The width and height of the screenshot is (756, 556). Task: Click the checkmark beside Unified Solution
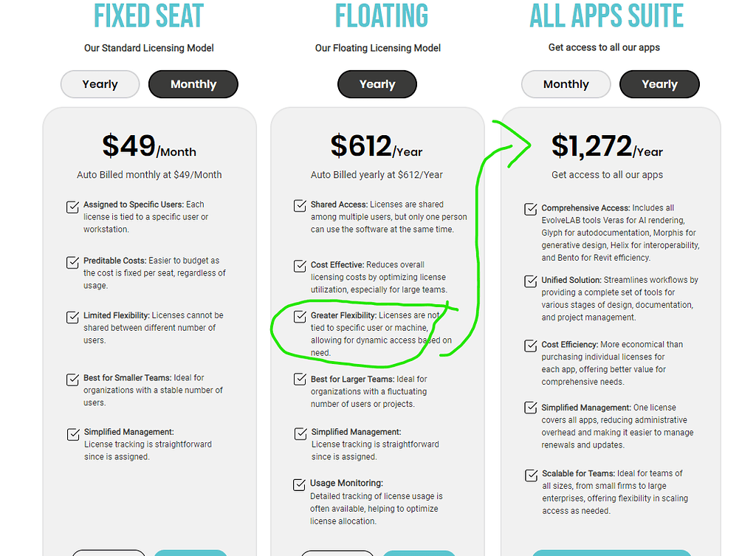tap(530, 283)
